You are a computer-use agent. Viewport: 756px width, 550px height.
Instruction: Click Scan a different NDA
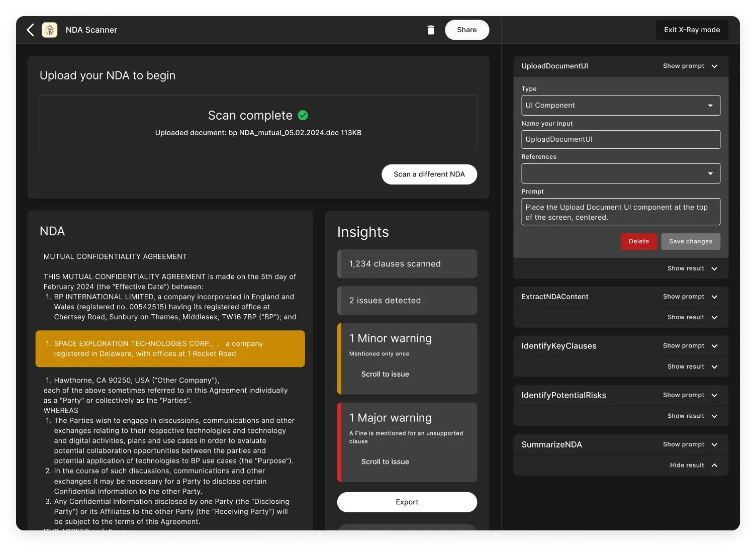[429, 174]
